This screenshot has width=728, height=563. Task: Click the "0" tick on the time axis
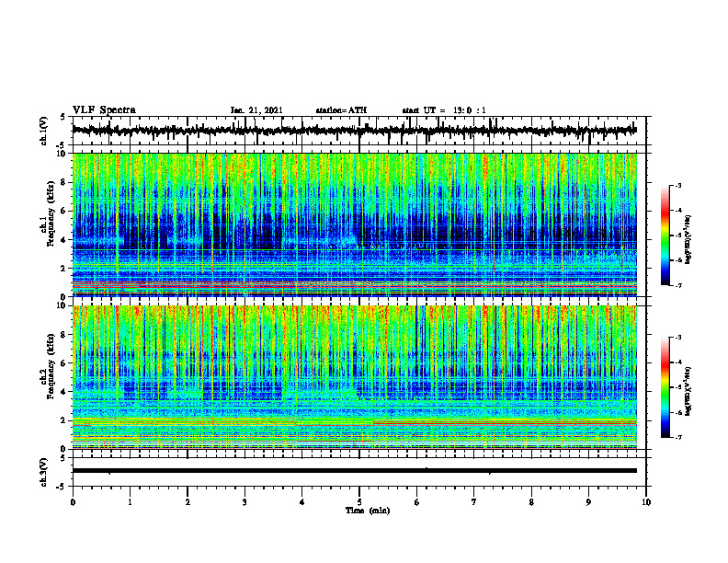(73, 502)
